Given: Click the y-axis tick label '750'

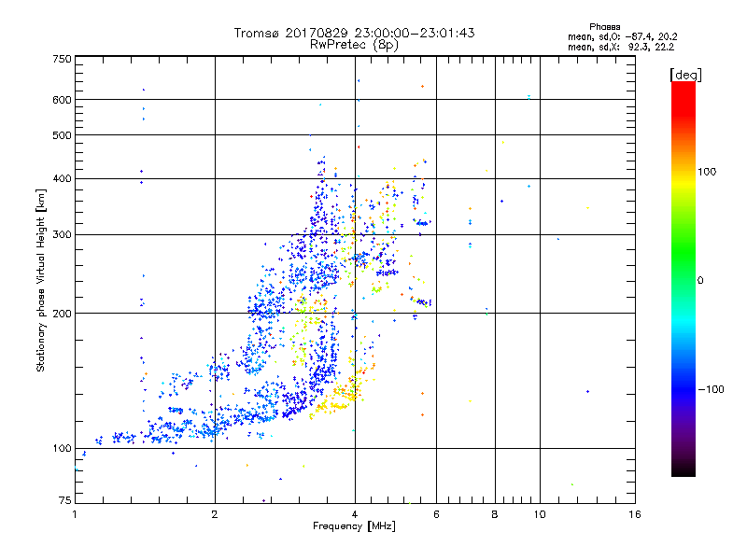Looking at the screenshot, I should pyautogui.click(x=62, y=59).
